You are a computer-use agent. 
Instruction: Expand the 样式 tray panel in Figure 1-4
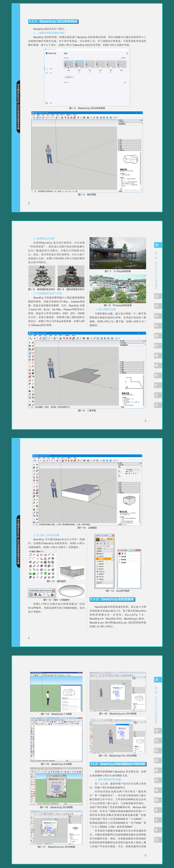(129, 143)
